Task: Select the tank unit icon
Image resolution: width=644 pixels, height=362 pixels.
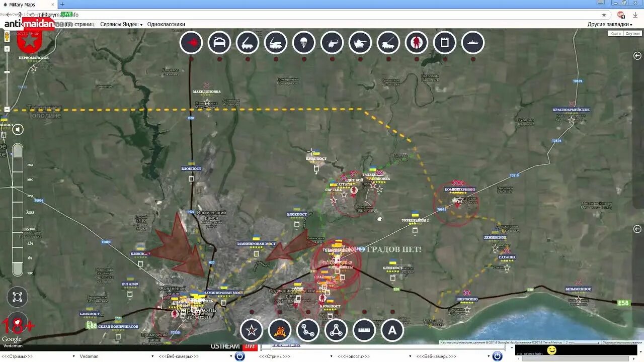Action: click(x=360, y=43)
